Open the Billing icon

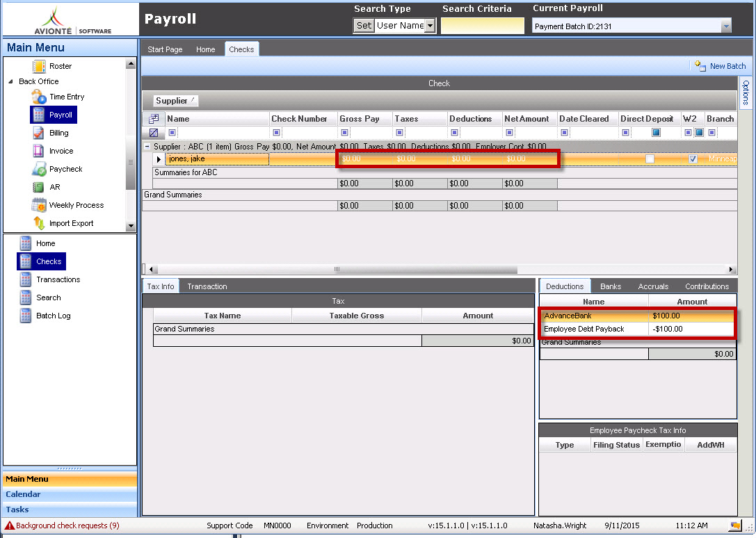[x=38, y=133]
